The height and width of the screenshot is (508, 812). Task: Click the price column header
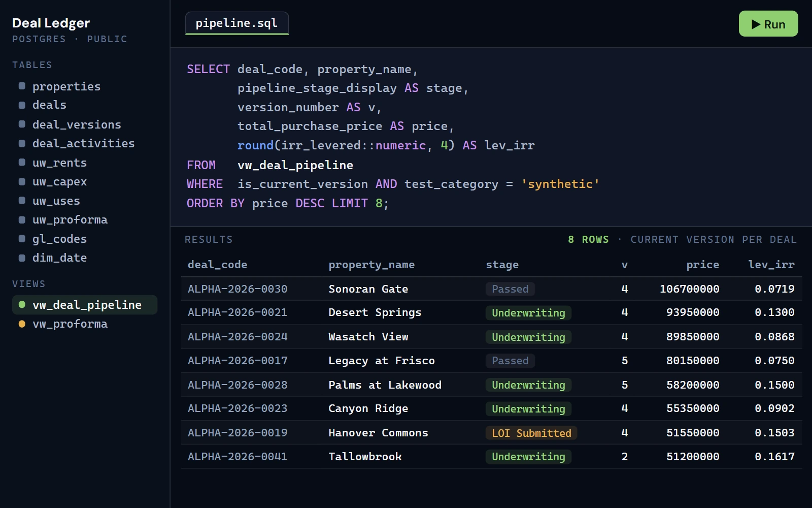pyautogui.click(x=702, y=265)
